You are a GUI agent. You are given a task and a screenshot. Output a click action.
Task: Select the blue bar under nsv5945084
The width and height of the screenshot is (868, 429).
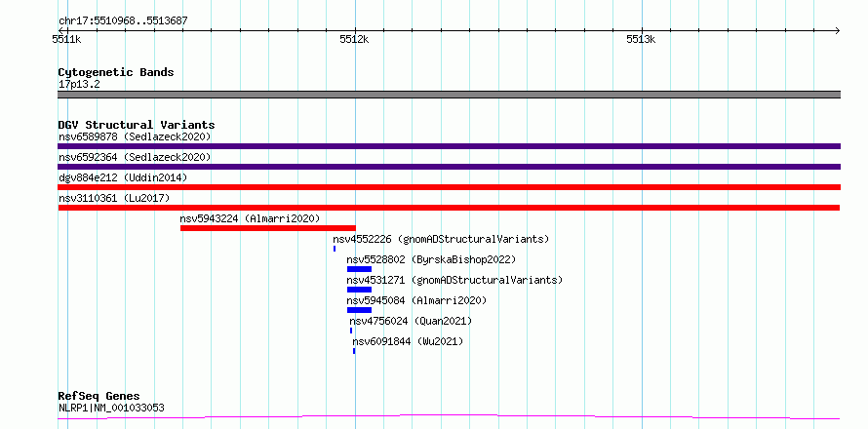pos(359,310)
